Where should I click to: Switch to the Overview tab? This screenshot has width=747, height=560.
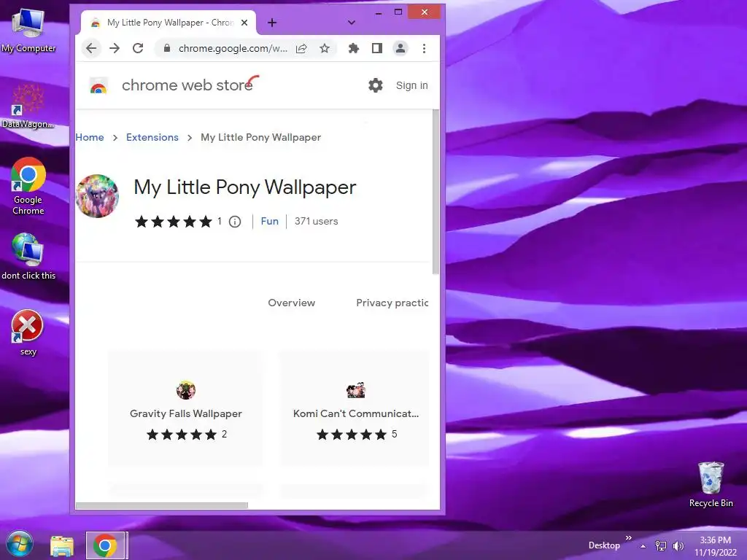pyautogui.click(x=292, y=303)
